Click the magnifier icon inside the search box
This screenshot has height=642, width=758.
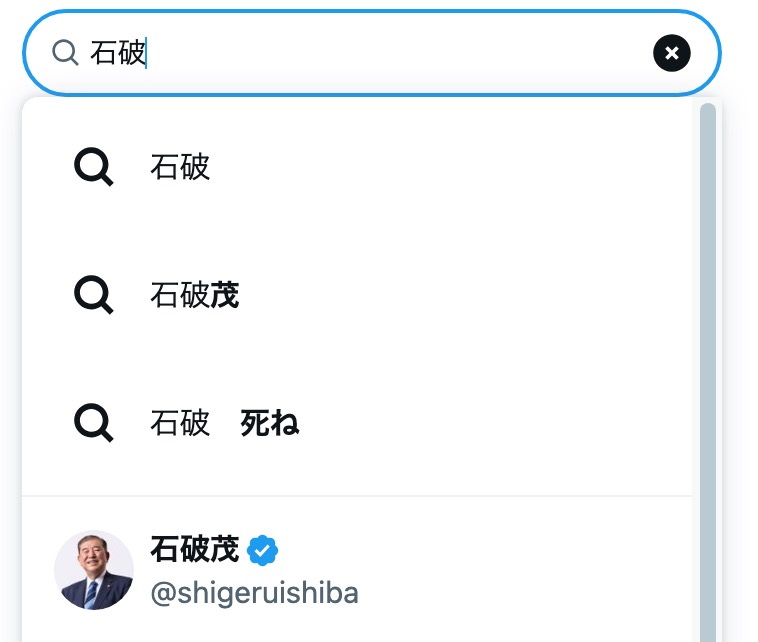click(x=65, y=53)
